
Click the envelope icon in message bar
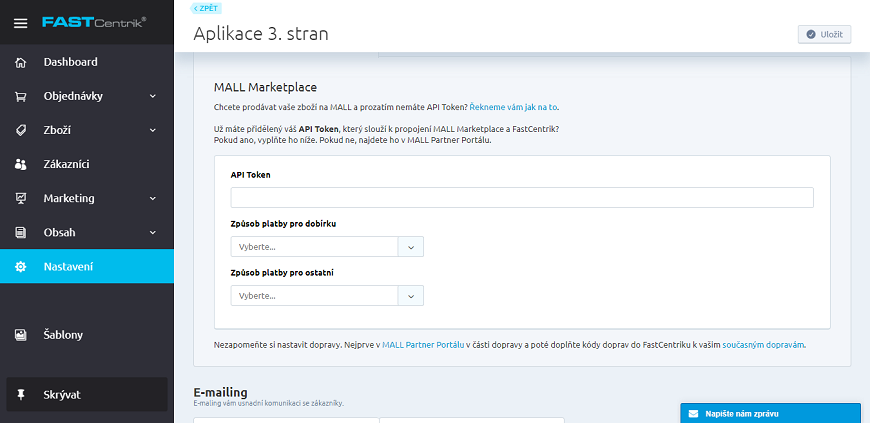[x=693, y=414]
